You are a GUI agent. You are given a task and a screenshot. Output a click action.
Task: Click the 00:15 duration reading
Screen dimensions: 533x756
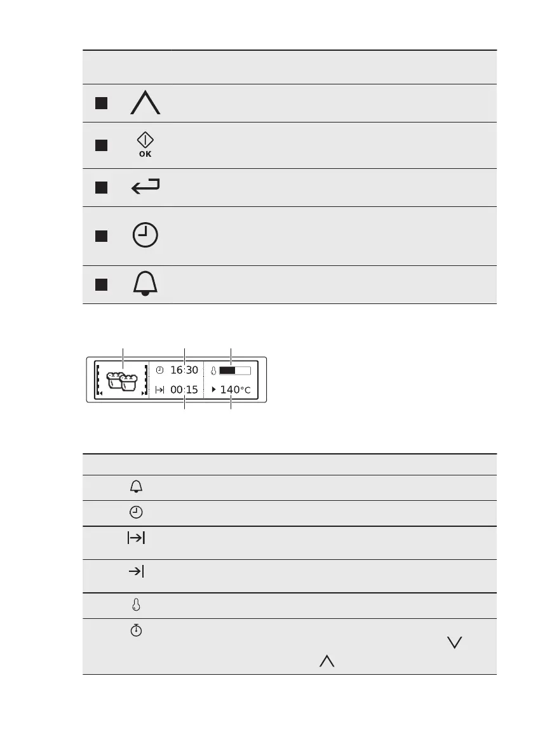pyautogui.click(x=184, y=390)
